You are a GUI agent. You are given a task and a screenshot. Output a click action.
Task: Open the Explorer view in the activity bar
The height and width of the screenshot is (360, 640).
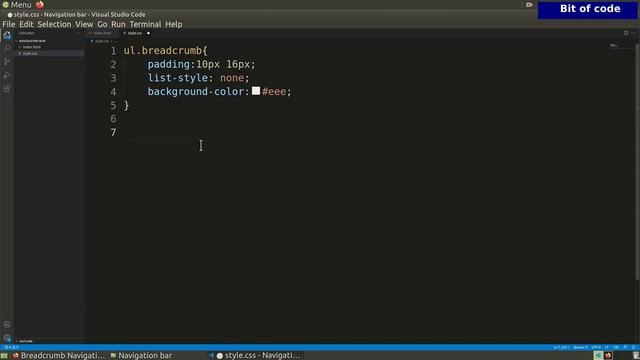[x=7, y=36]
